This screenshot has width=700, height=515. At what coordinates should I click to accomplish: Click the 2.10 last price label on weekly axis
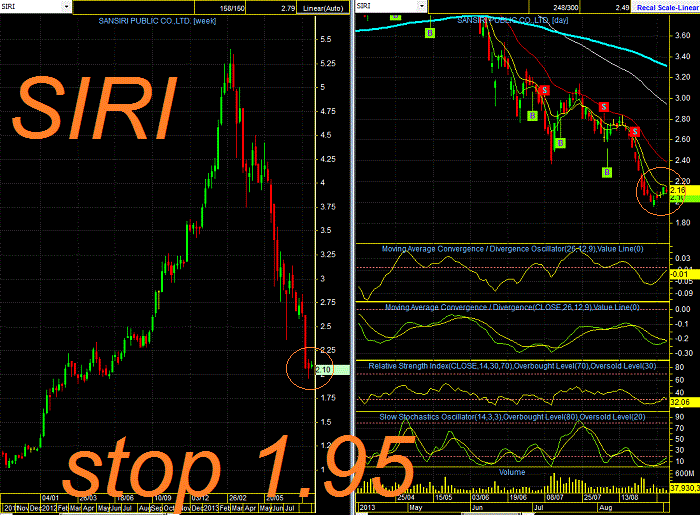(x=332, y=370)
